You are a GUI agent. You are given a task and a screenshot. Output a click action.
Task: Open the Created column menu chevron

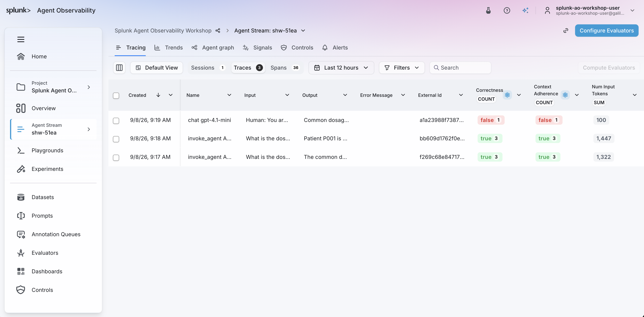[x=171, y=95]
